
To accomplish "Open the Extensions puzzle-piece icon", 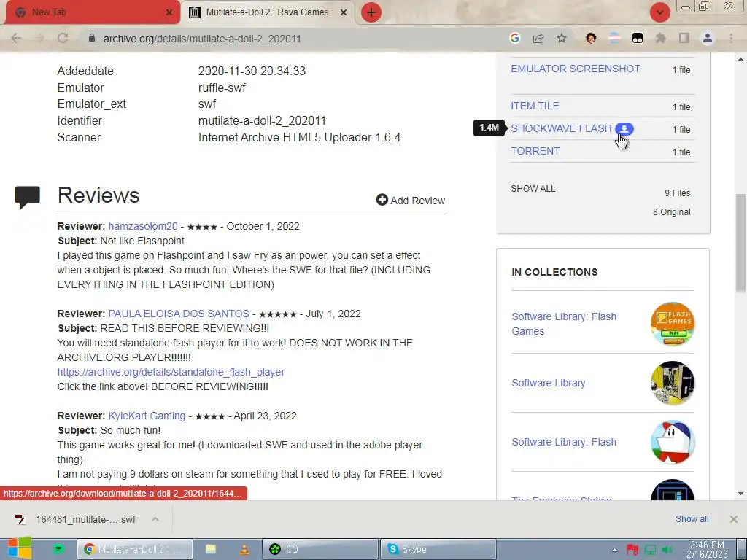I will (660, 38).
